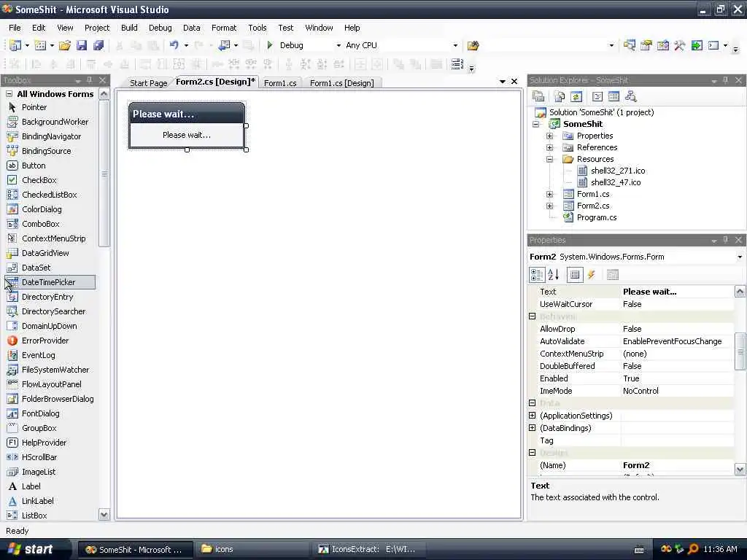The width and height of the screenshot is (747, 560).
Task: Click the Tab Order icon in layout toolbar
Action: 457,64
